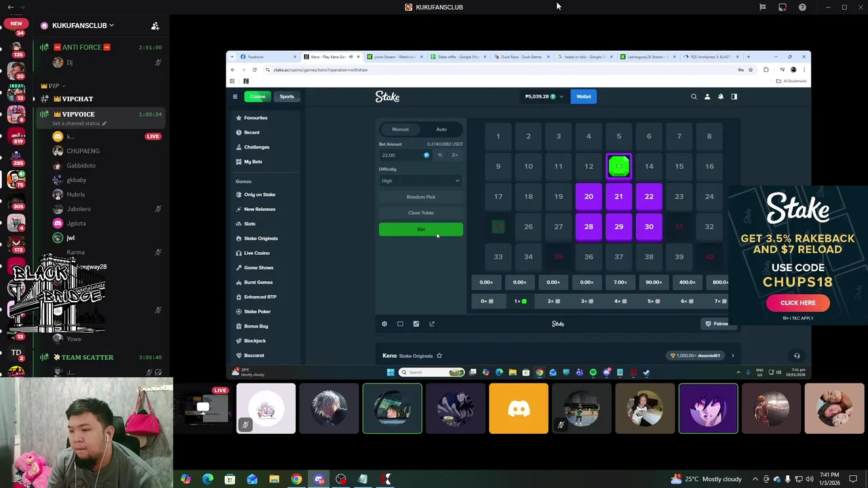The height and width of the screenshot is (488, 868).
Task: Open the Casino section tab
Action: 257,97
